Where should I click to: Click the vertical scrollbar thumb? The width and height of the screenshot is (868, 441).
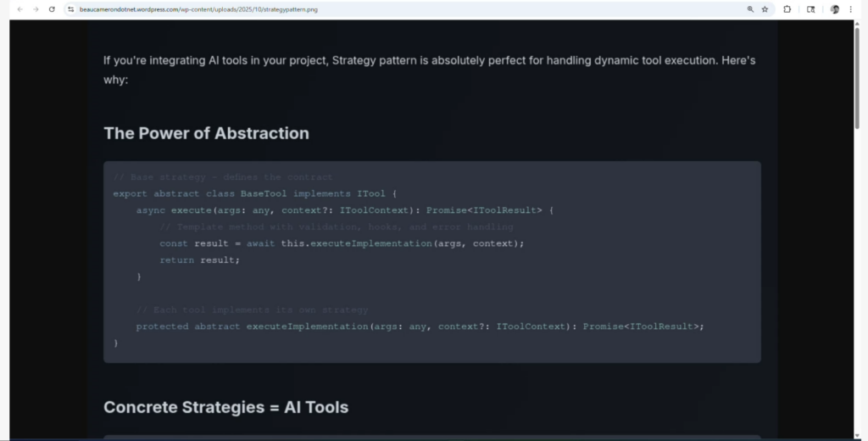point(857,76)
